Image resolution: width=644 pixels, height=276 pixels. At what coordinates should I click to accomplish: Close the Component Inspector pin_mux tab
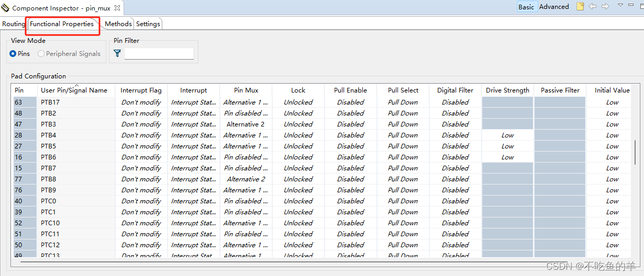pyautogui.click(x=117, y=8)
